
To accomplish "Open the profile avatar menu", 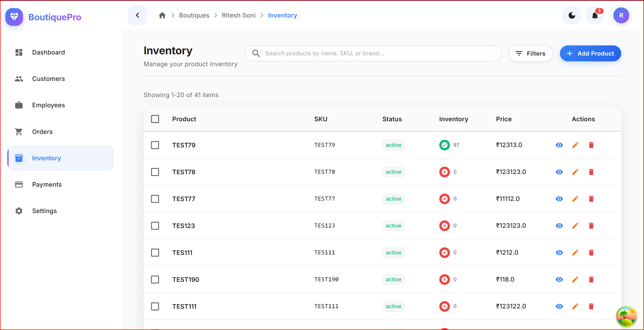I will click(621, 15).
